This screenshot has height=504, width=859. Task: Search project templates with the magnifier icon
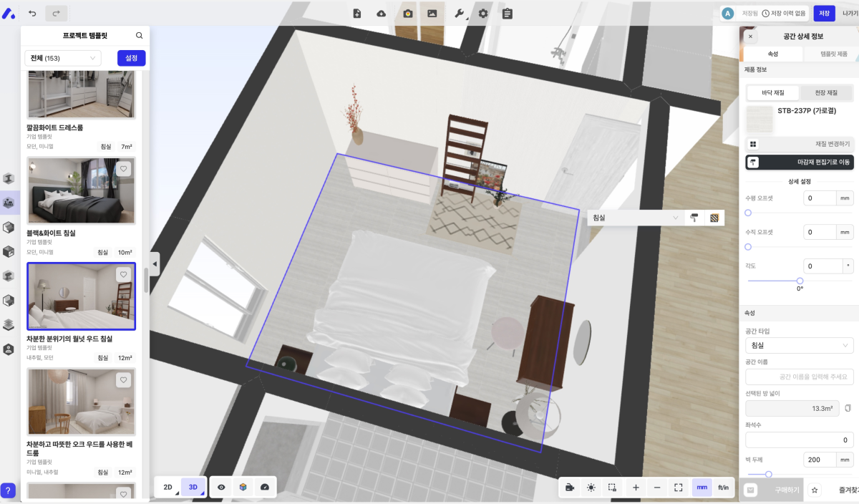click(139, 35)
